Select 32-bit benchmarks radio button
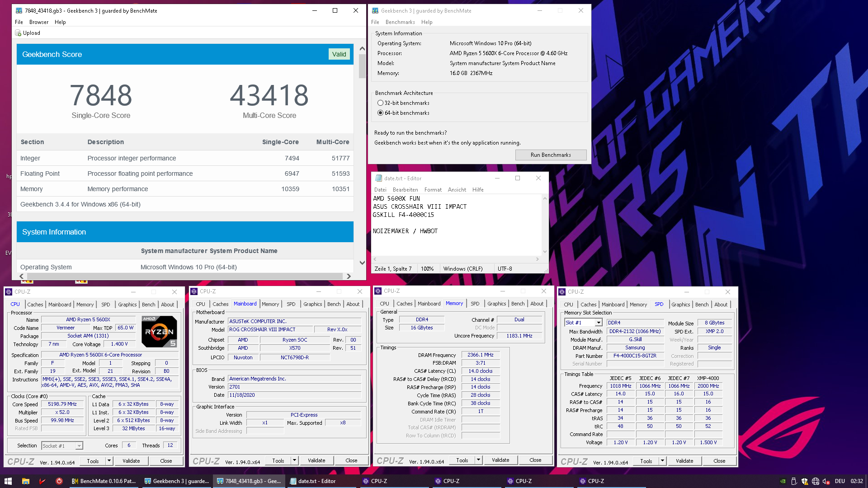This screenshot has width=868, height=488. click(380, 103)
